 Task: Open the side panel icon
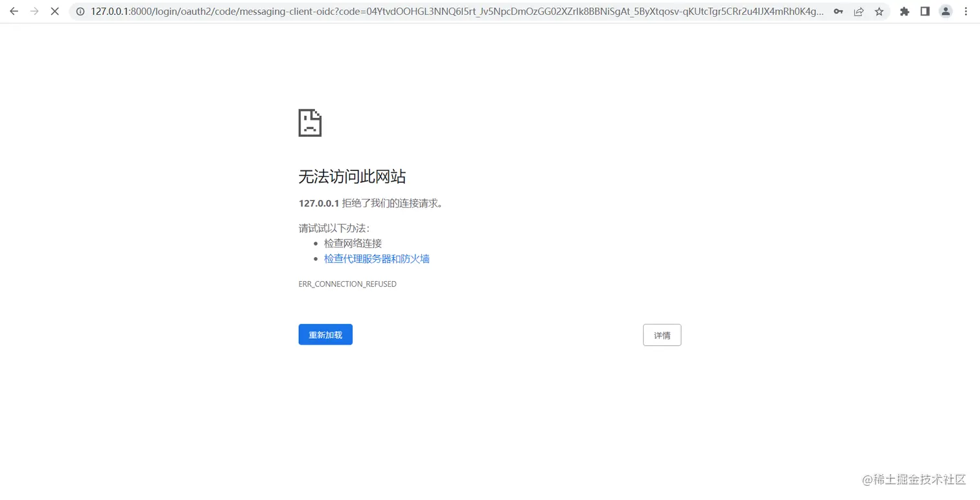click(925, 11)
